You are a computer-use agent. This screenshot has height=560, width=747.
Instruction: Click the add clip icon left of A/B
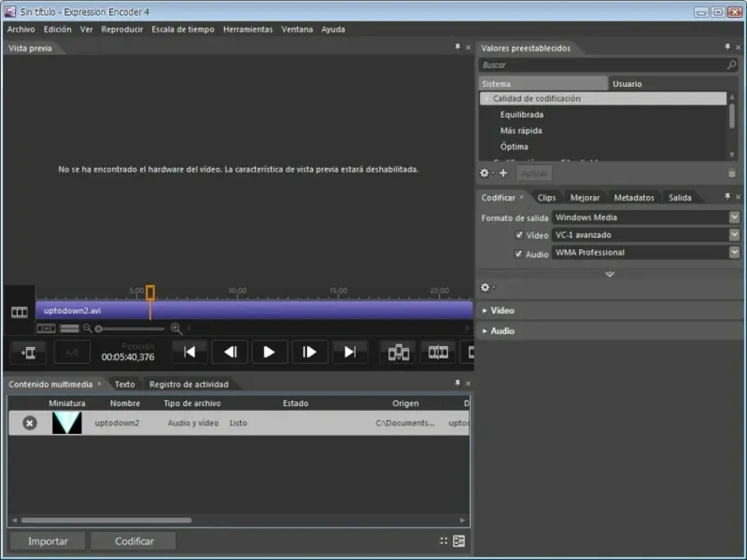[x=28, y=352]
